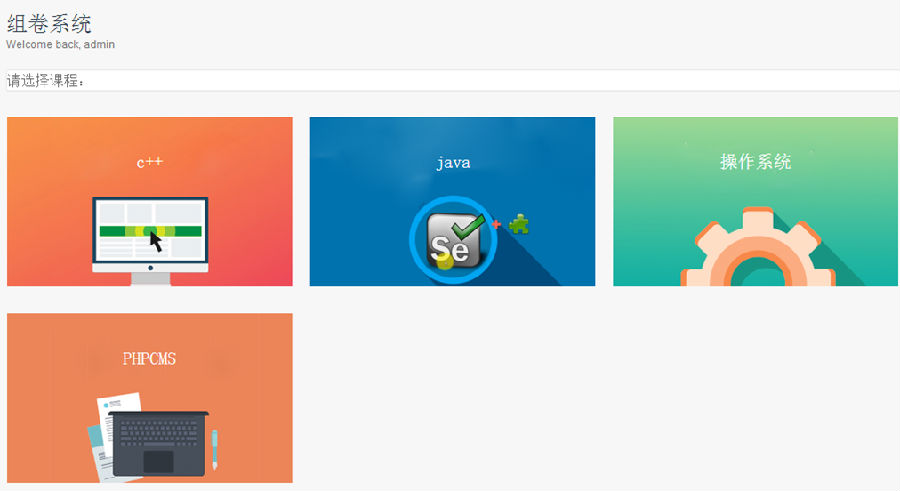The height and width of the screenshot is (491, 900).
Task: Open the java course title
Action: click(453, 163)
